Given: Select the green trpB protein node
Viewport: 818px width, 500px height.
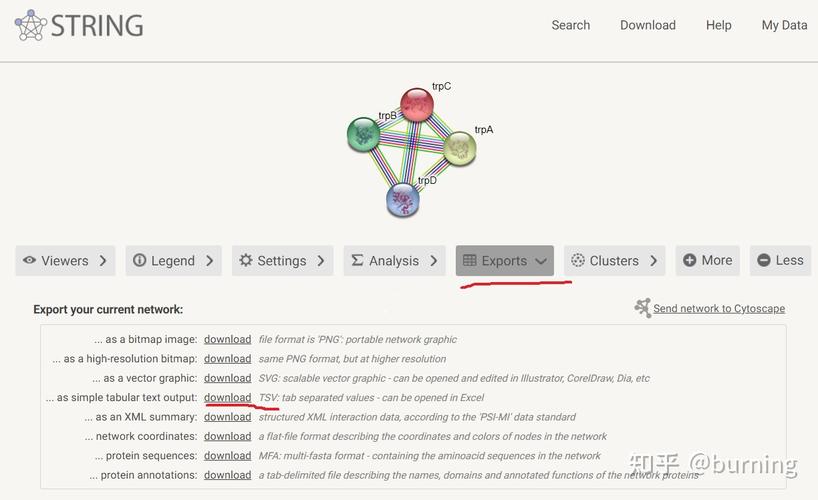Looking at the screenshot, I should point(363,134).
